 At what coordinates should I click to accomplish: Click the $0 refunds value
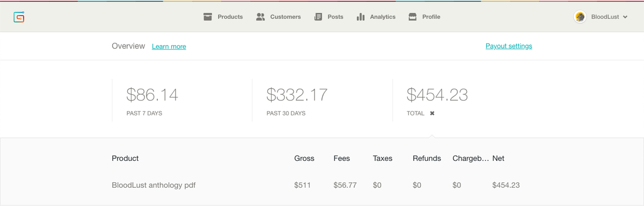pyautogui.click(x=417, y=185)
